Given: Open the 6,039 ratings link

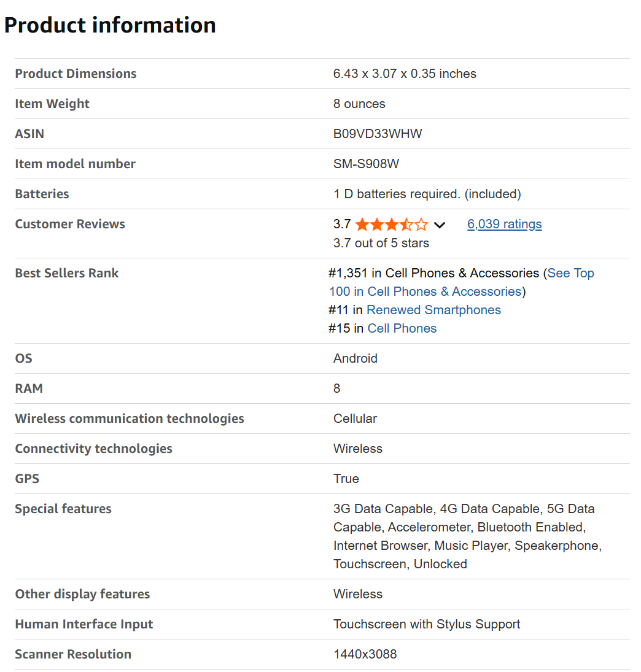Looking at the screenshot, I should pyautogui.click(x=504, y=224).
